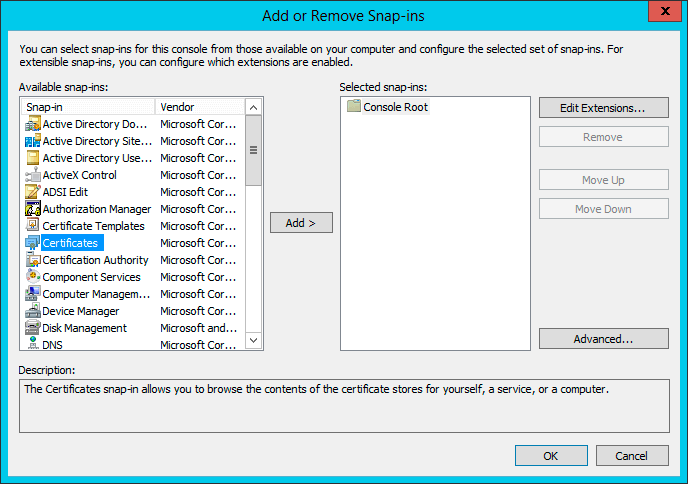
Task: Sort list by Vendor column header
Action: [x=200, y=107]
